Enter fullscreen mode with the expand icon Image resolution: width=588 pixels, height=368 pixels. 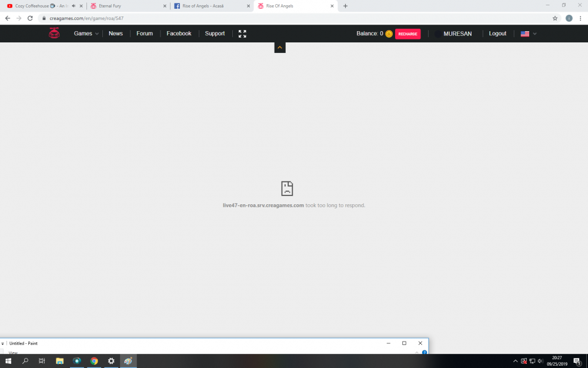(242, 34)
